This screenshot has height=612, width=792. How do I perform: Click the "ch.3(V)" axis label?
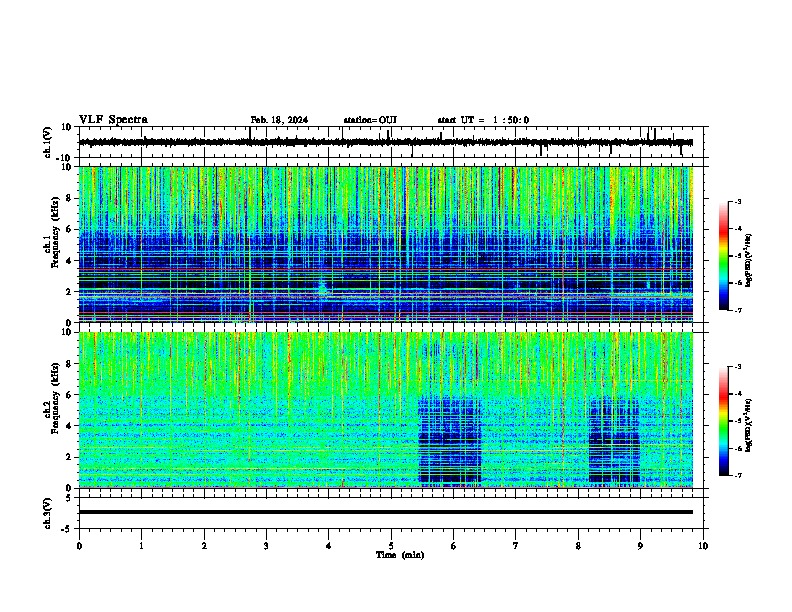[47, 513]
